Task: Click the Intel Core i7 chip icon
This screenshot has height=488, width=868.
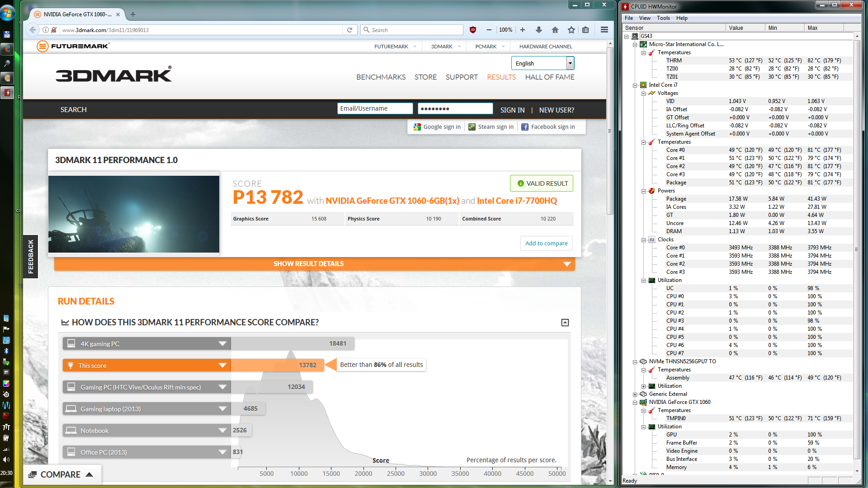Action: tap(643, 85)
